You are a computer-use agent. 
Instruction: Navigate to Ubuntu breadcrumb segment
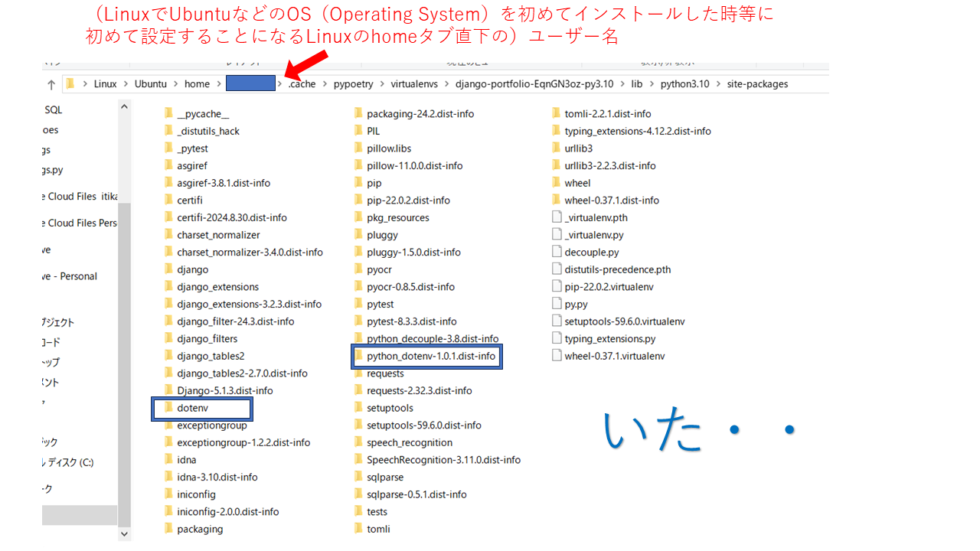point(151,84)
